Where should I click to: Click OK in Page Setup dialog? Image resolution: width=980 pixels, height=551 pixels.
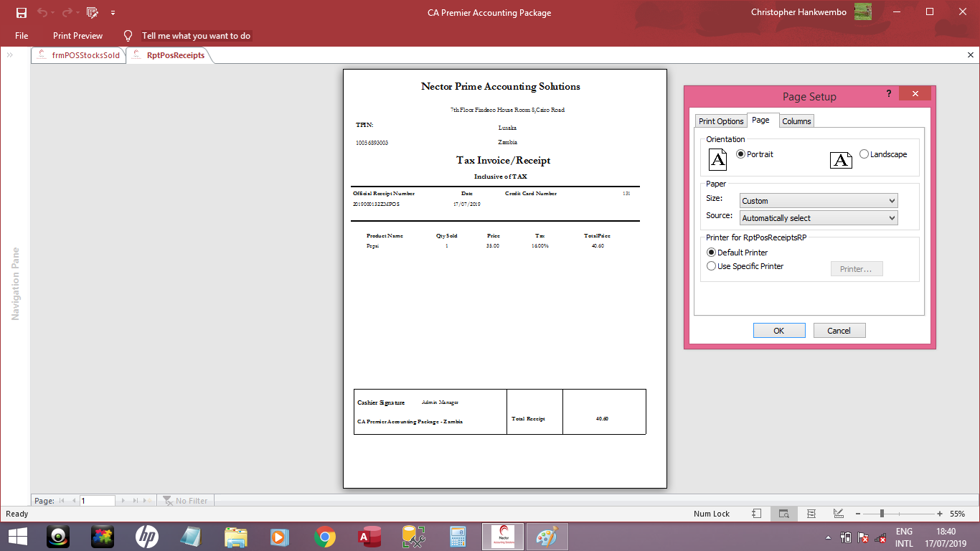click(778, 331)
